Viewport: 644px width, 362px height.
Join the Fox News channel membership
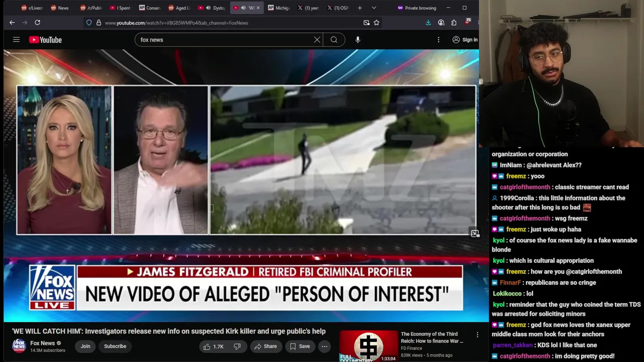pyautogui.click(x=86, y=346)
